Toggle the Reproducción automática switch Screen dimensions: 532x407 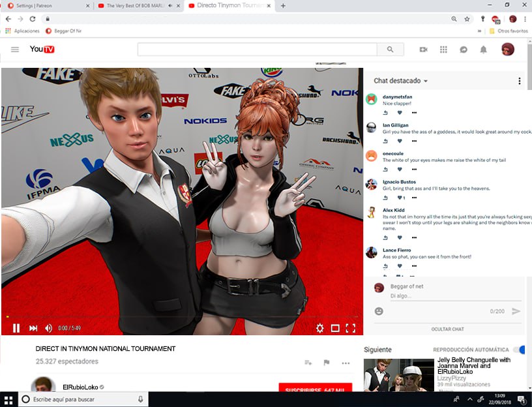point(519,350)
